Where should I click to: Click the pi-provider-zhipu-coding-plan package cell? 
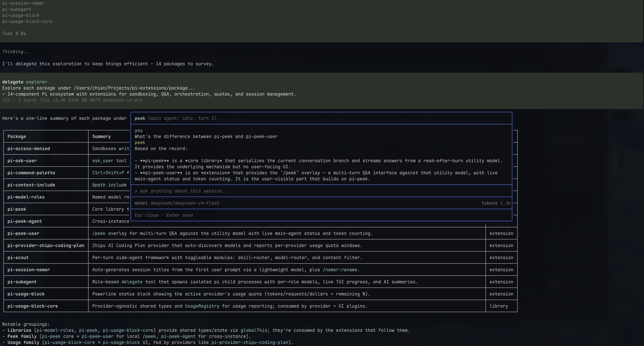(x=46, y=245)
